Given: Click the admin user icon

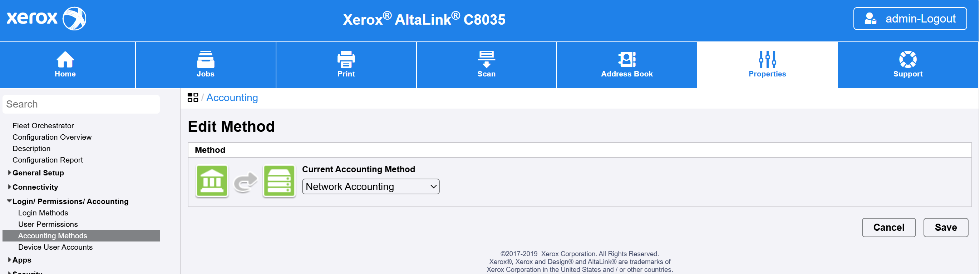Looking at the screenshot, I should (870, 18).
